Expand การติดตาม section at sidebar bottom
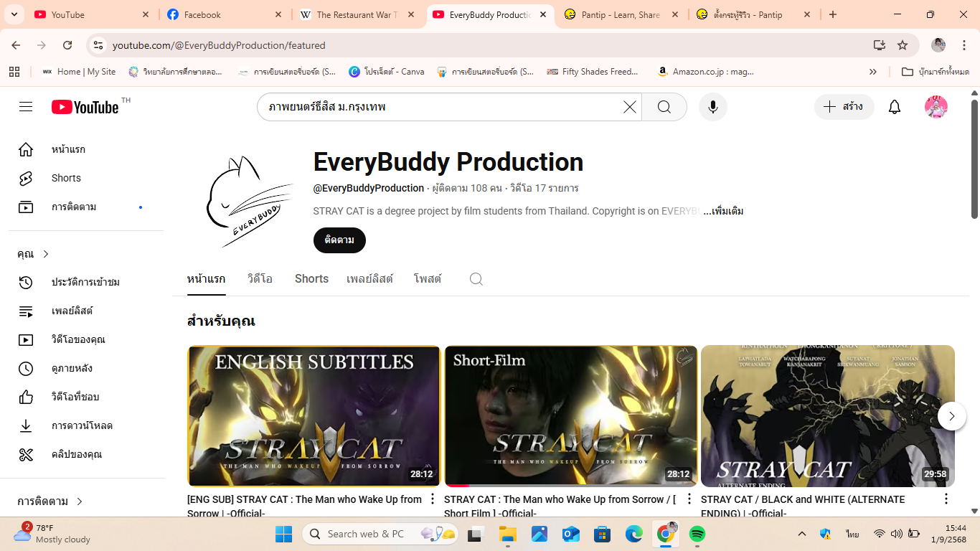This screenshot has height=551, width=980. coord(80,501)
